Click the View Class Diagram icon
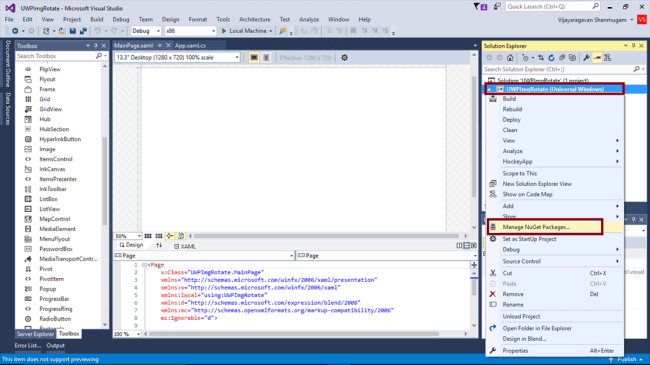This screenshot has width=650, height=365. coord(607,58)
